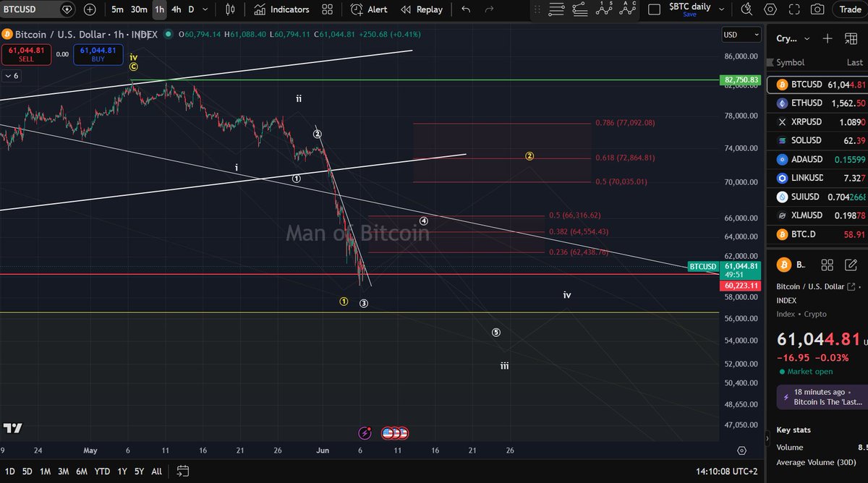Click the red SELL 61,044.81 button
Viewport: 868px width, 483px height.
coord(25,54)
